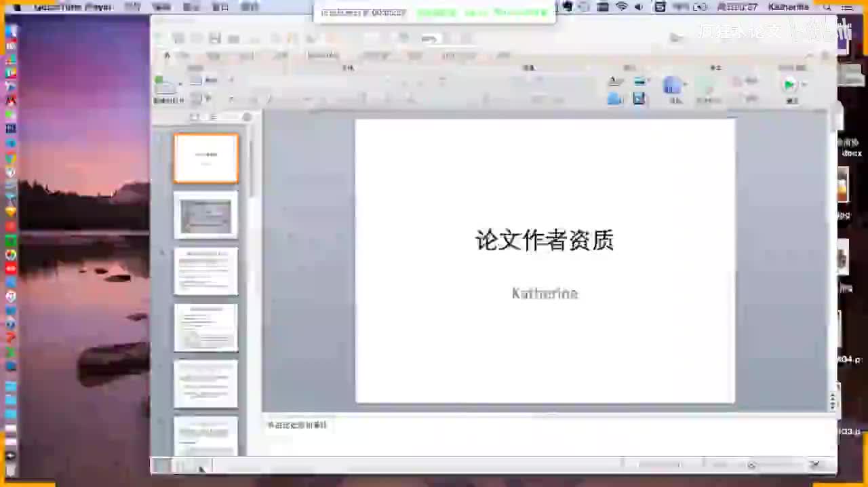Open Spotlight search in the menu bar
This screenshot has height=487, width=868.
pos(827,7)
